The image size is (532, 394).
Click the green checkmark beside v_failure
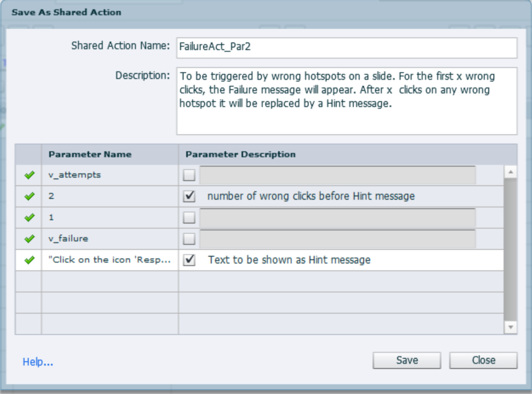coord(29,239)
